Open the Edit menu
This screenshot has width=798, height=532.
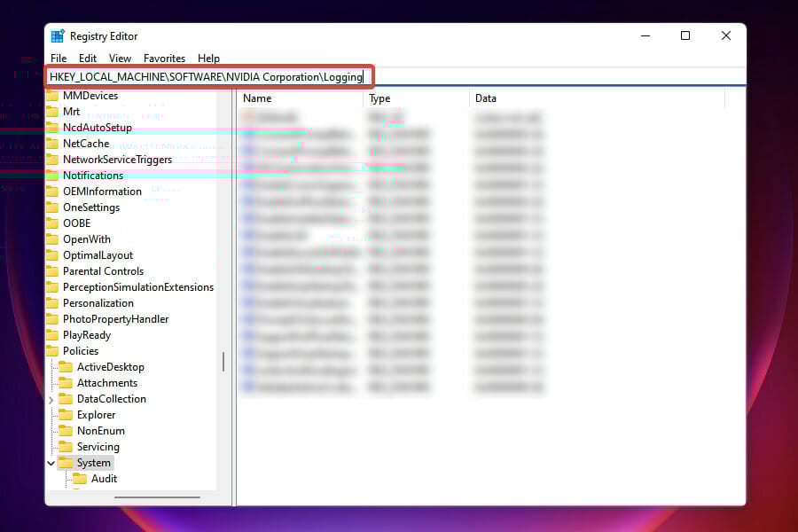pos(88,58)
